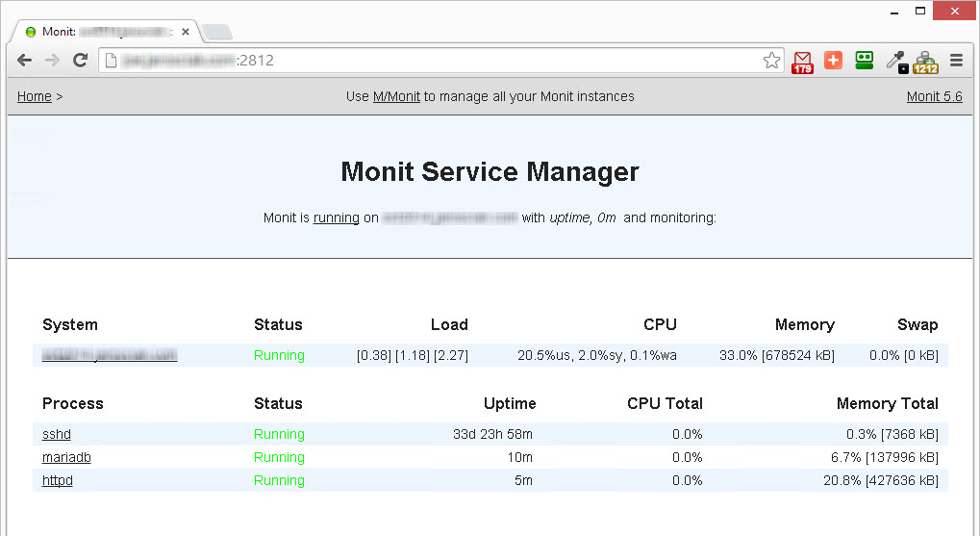Click the System column header
The height and width of the screenshot is (536, 980).
[70, 324]
